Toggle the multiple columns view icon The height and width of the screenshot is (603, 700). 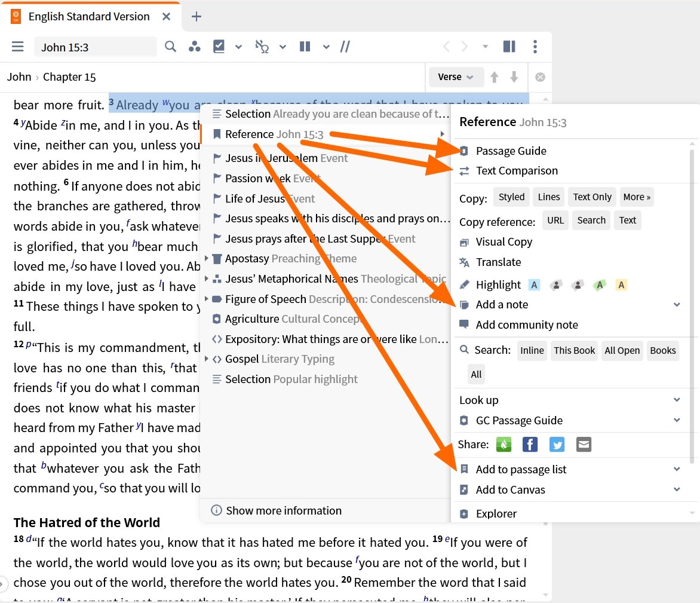[x=305, y=47]
